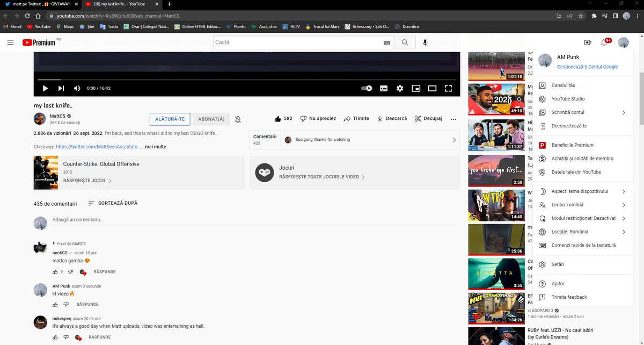The width and height of the screenshot is (644, 345).
Task: Reply to nukespeq's comment
Action: tap(100, 337)
